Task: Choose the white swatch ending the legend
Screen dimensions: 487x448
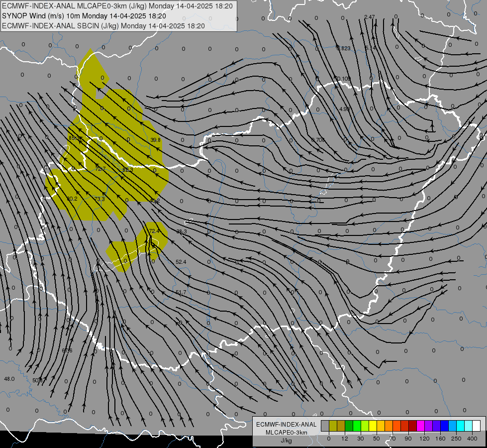Action: pyautogui.click(x=477, y=426)
